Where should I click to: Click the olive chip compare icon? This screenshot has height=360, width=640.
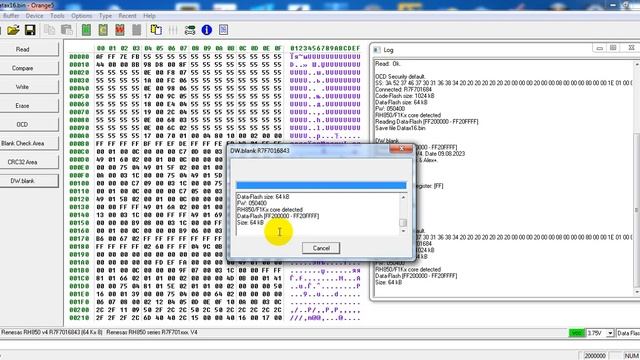(x=103, y=30)
